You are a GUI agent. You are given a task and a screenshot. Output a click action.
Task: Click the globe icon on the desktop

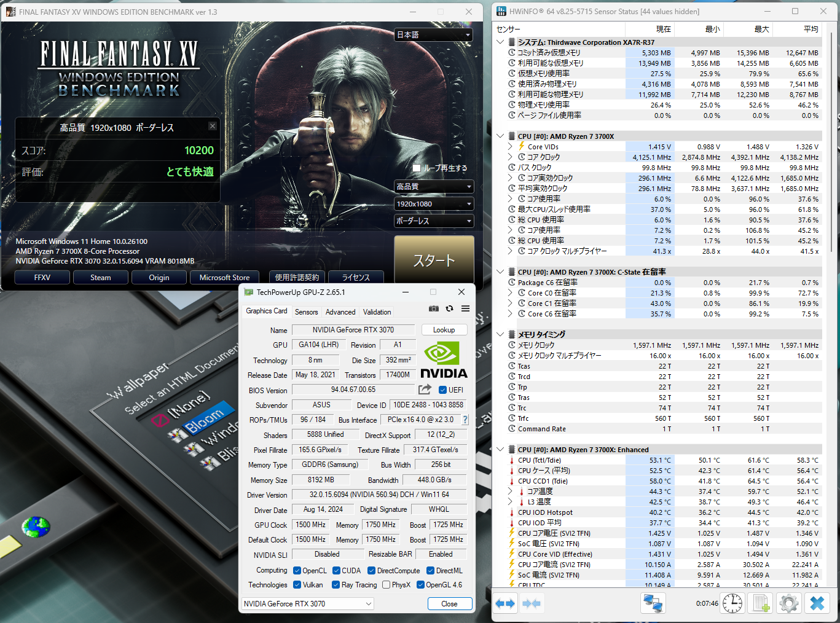(36, 526)
